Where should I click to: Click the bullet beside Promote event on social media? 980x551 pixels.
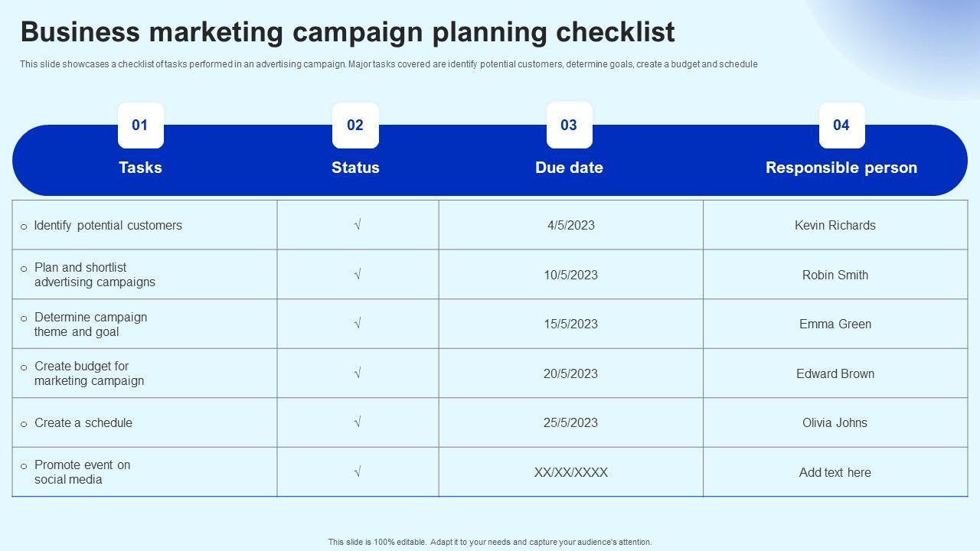coord(24,466)
